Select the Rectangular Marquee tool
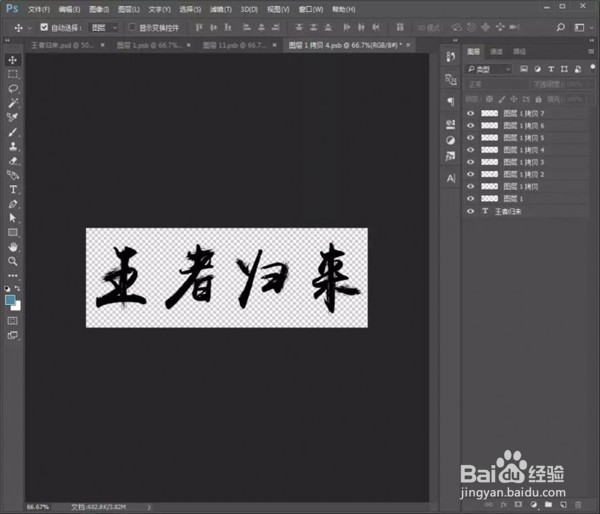This screenshot has height=514, width=600. pos(13,74)
